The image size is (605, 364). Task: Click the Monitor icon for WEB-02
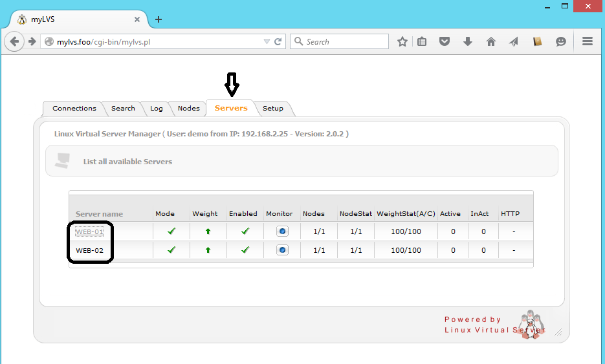point(282,250)
